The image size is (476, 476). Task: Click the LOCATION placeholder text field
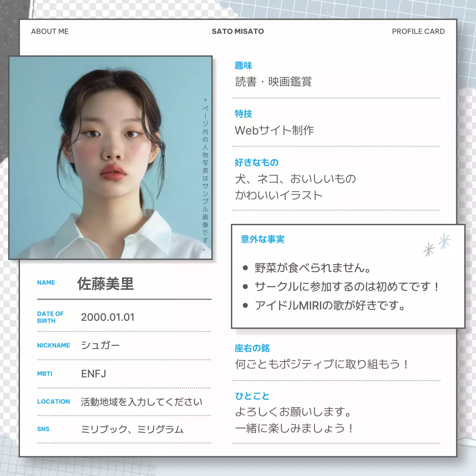pos(141,402)
